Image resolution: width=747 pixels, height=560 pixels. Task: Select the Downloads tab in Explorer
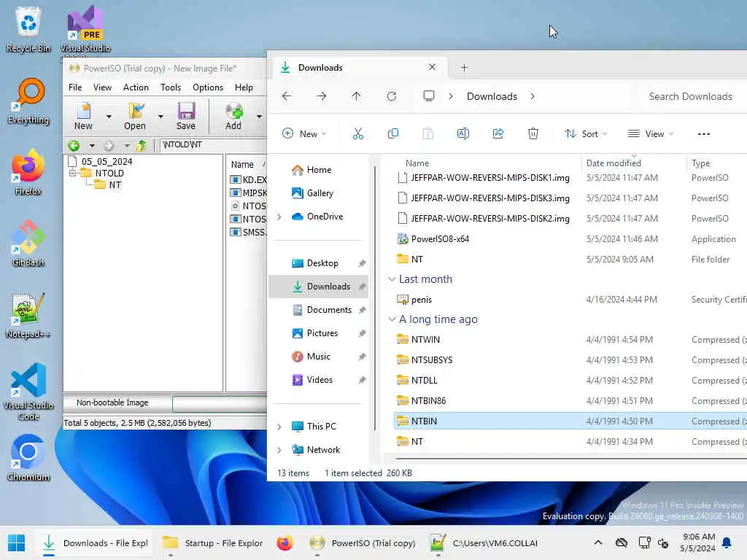360,68
